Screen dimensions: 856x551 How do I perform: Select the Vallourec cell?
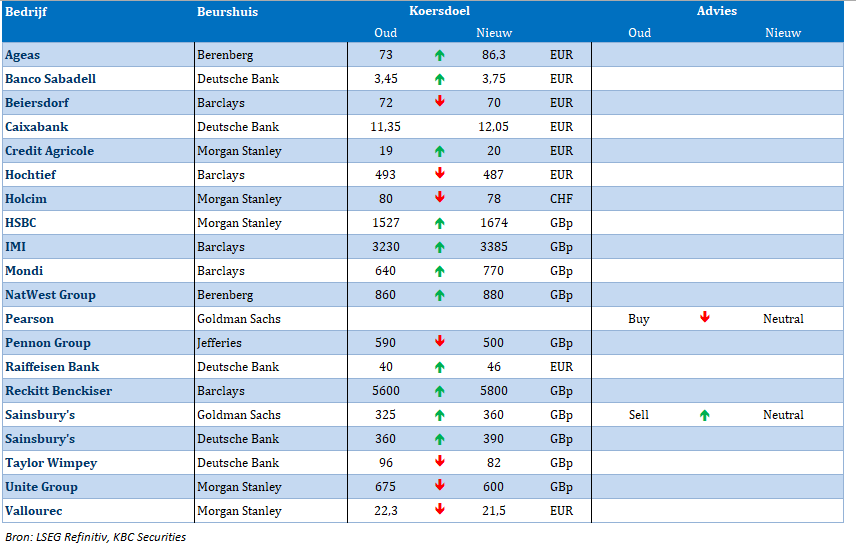[x=33, y=511]
